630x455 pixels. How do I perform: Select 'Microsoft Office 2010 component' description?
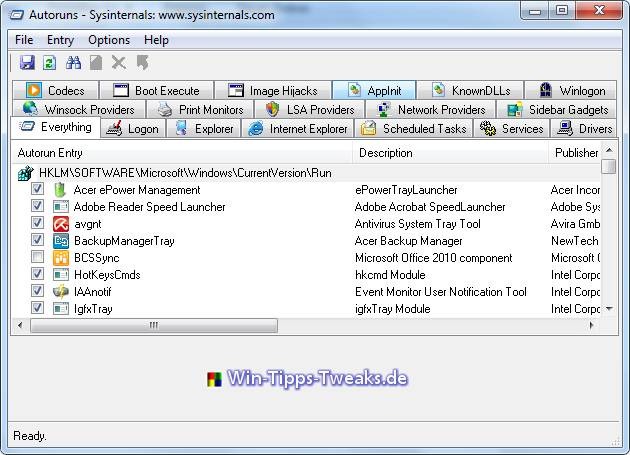pyautogui.click(x=434, y=258)
